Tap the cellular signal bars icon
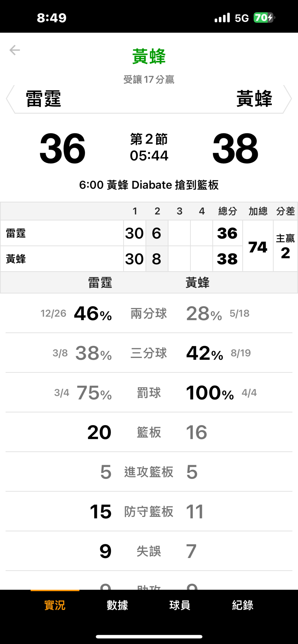 222,18
